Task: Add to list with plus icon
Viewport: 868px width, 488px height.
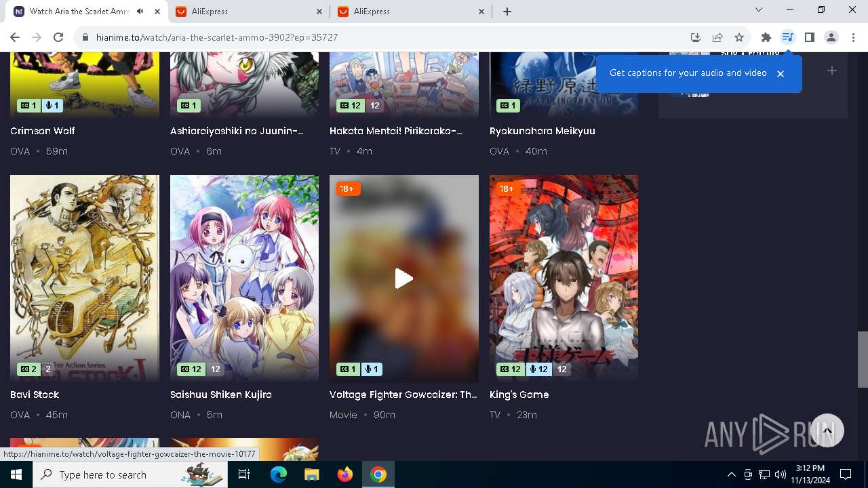Action: (832, 70)
